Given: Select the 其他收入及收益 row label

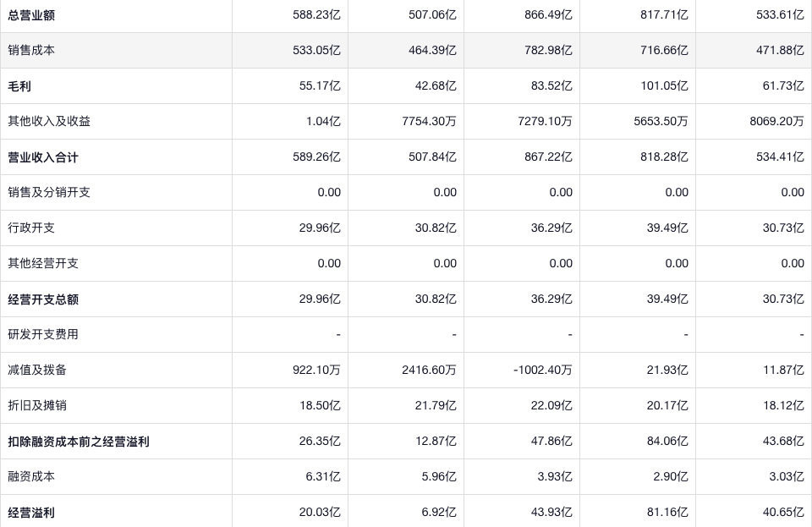Looking at the screenshot, I should 49,122.
